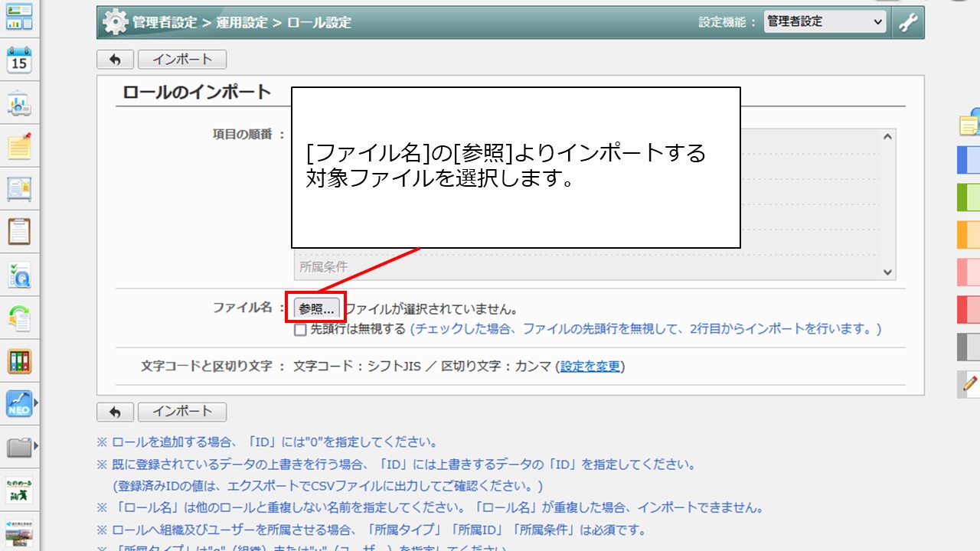Open the presentation board sidebar icon
This screenshot has height=551, width=980.
(19, 103)
